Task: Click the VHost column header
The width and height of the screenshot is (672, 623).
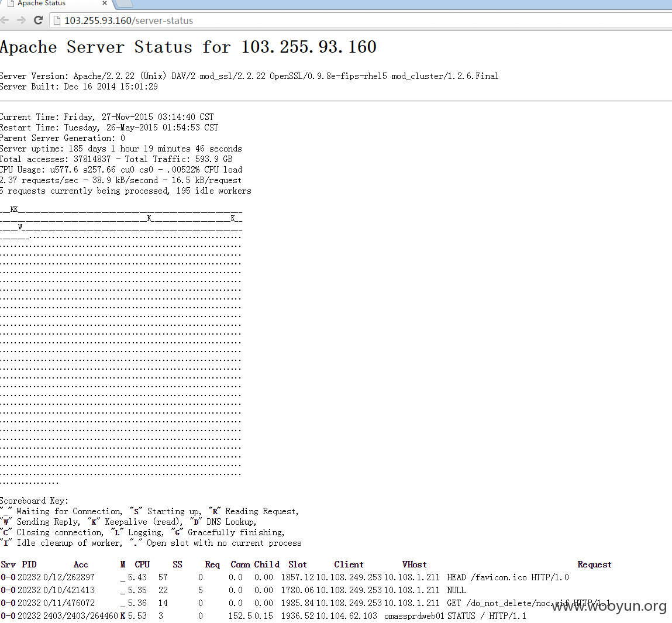Action: coord(415,565)
